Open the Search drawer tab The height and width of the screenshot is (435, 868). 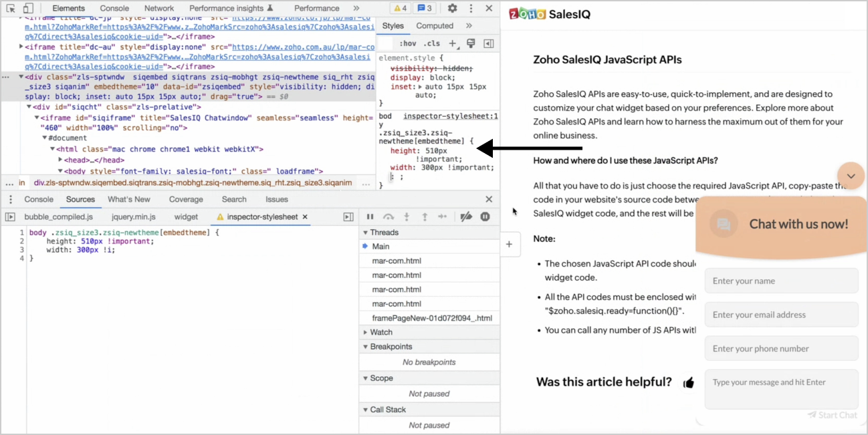234,199
